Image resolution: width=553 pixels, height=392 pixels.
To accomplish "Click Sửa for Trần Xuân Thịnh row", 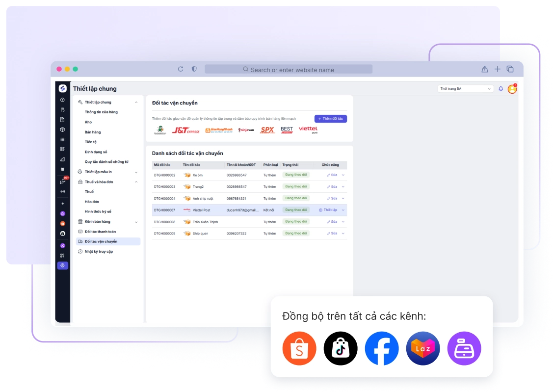I will (332, 222).
